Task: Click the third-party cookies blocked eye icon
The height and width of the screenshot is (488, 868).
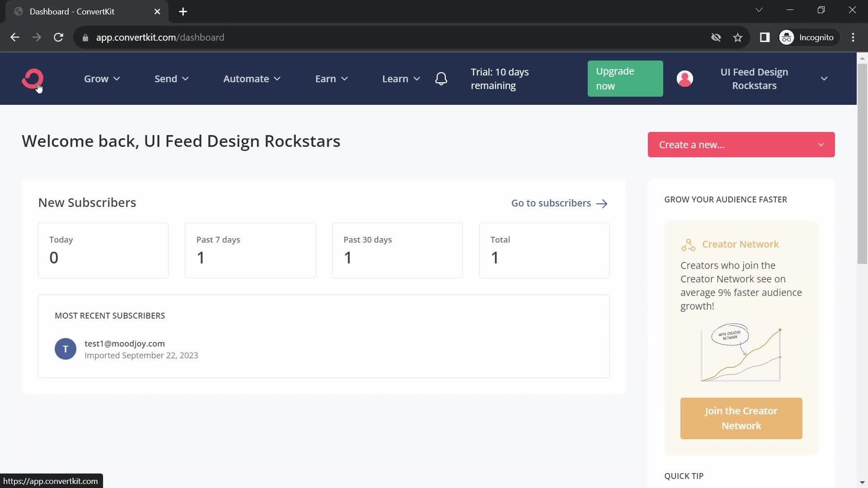Action: 716,38
